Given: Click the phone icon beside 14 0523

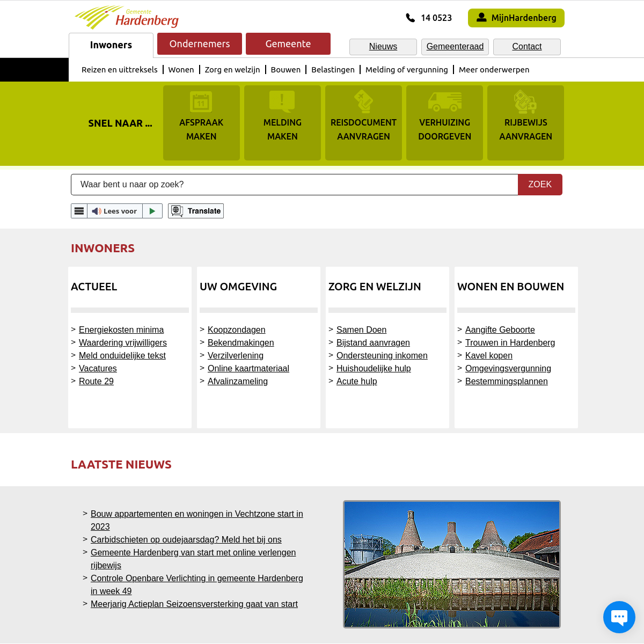Looking at the screenshot, I should click(411, 18).
